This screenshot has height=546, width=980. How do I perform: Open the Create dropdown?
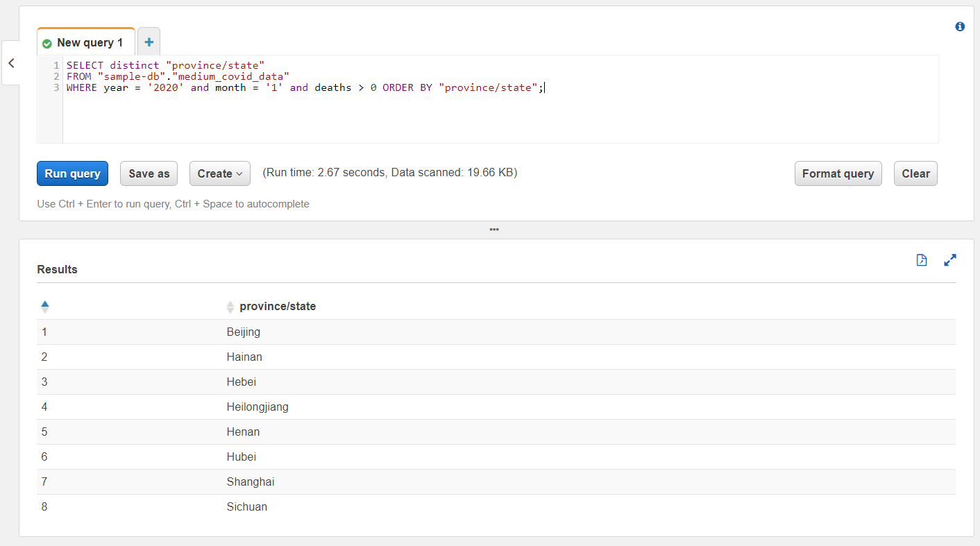coord(220,173)
